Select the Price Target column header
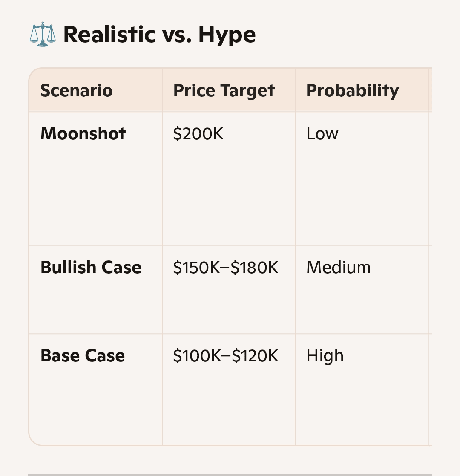 click(x=224, y=91)
